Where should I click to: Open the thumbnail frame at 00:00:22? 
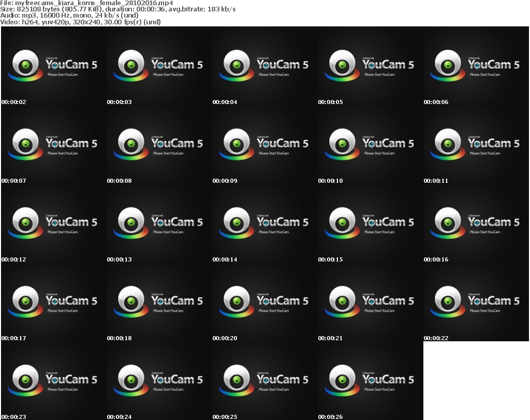[476, 302]
